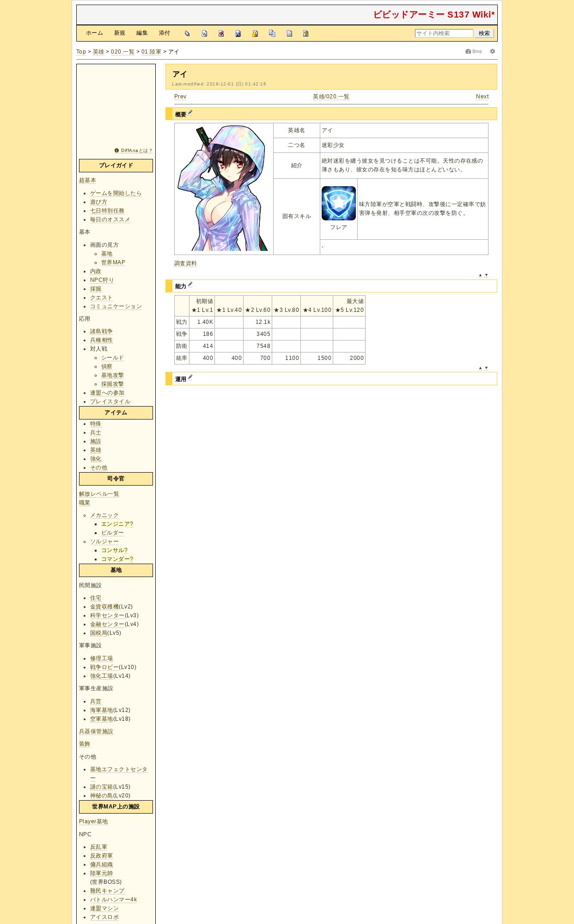This screenshot has width=574, height=924.
Task: Open バトルハンマー4k sidebar link
Action: point(113,900)
